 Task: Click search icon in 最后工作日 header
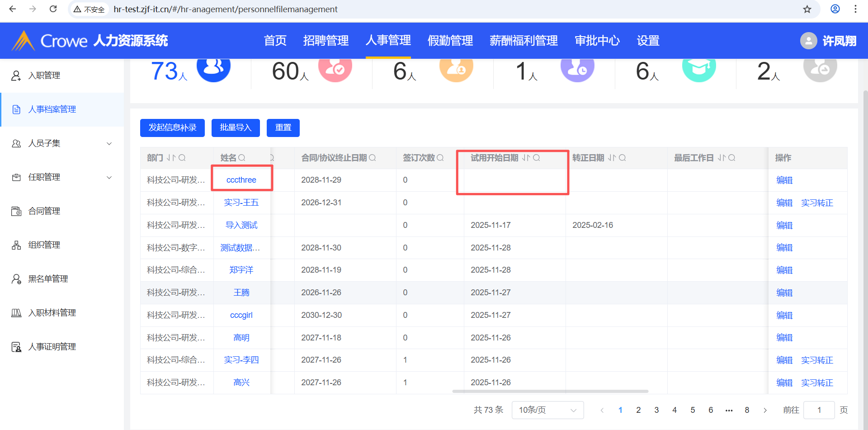pyautogui.click(x=732, y=158)
